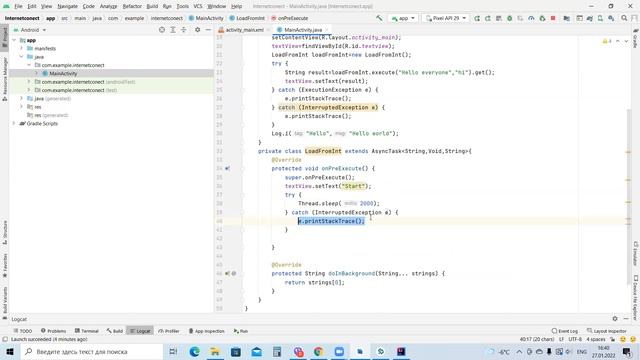
Task: Collapse the java folder node
Action: click(x=22, y=57)
